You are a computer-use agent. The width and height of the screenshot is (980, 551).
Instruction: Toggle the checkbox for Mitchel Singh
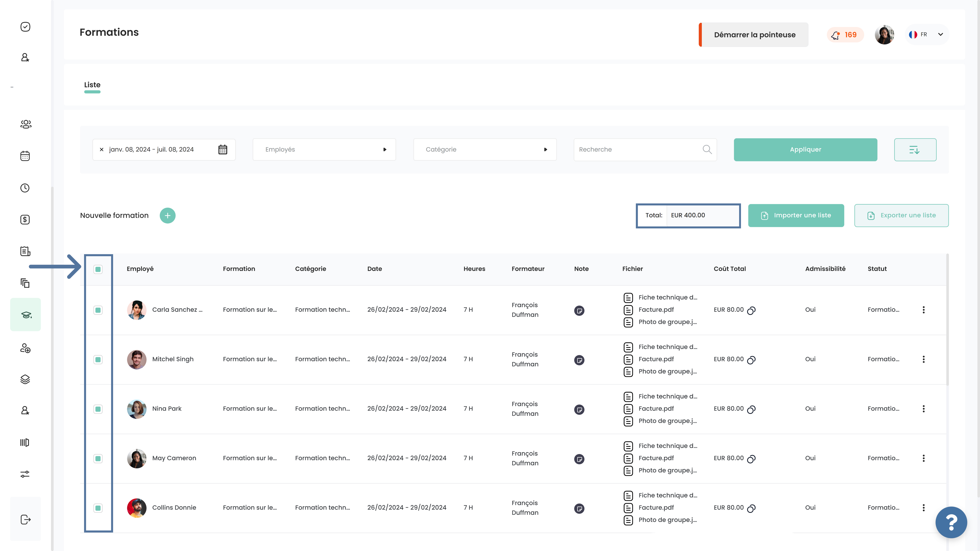click(x=98, y=360)
